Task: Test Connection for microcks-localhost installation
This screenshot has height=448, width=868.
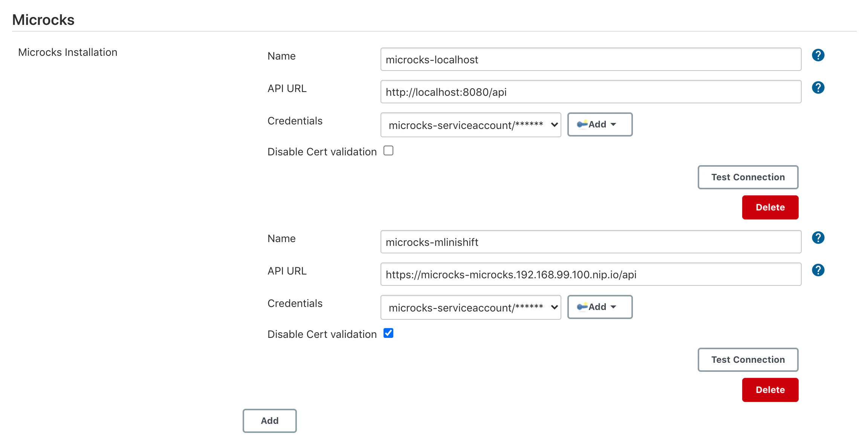Action: coord(748,177)
